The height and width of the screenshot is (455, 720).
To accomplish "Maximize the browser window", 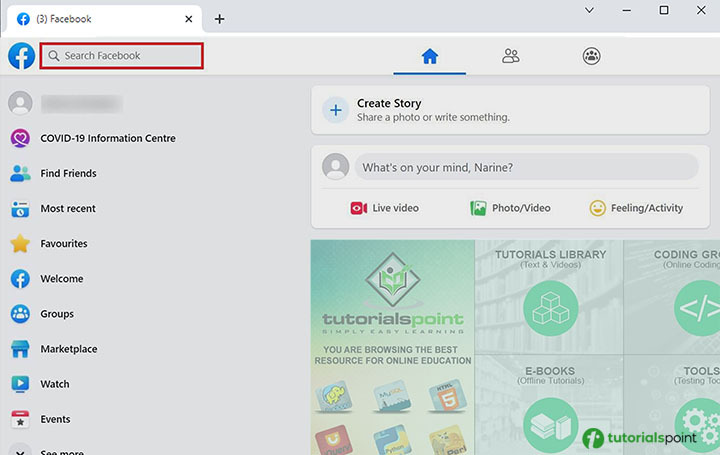I will click(x=664, y=10).
